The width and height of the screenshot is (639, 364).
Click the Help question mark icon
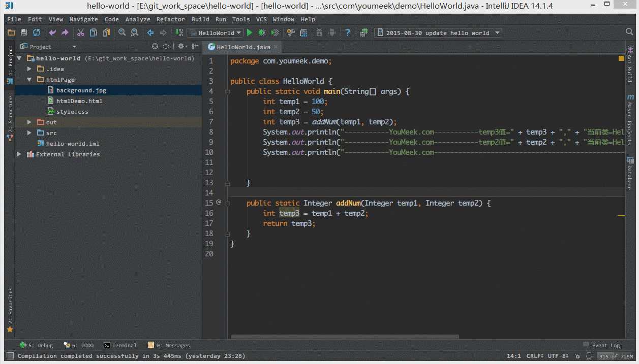coord(348,33)
